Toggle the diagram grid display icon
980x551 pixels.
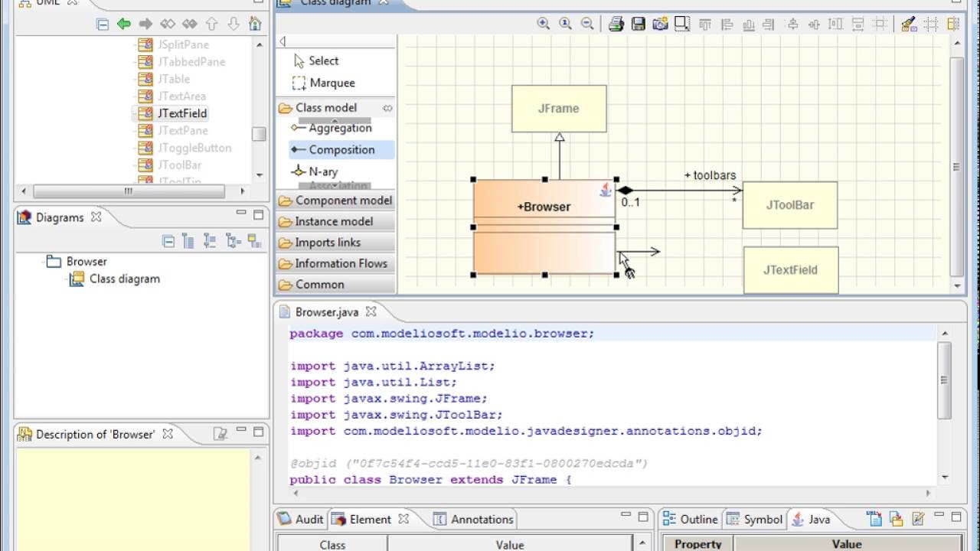[x=931, y=24]
